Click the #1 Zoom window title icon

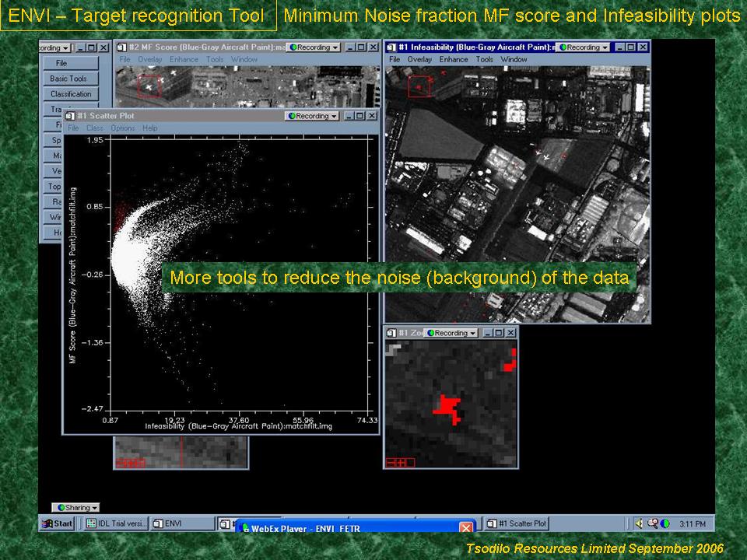click(x=391, y=333)
